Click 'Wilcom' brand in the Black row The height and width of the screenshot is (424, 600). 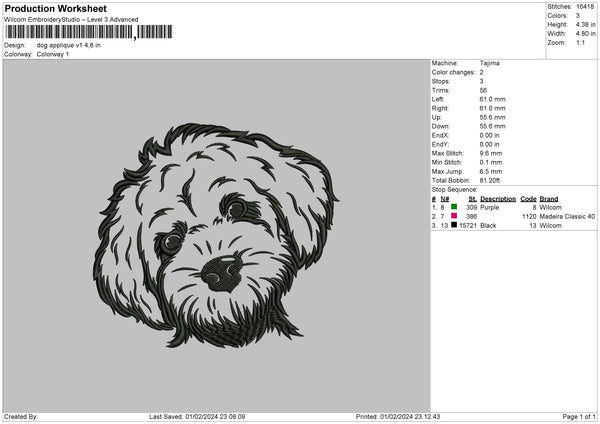coord(551,225)
